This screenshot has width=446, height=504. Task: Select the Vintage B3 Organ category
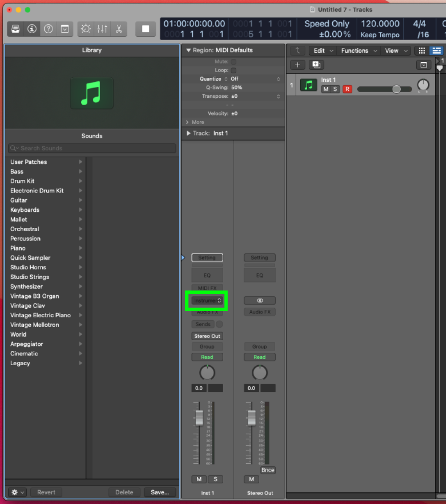(x=46, y=296)
